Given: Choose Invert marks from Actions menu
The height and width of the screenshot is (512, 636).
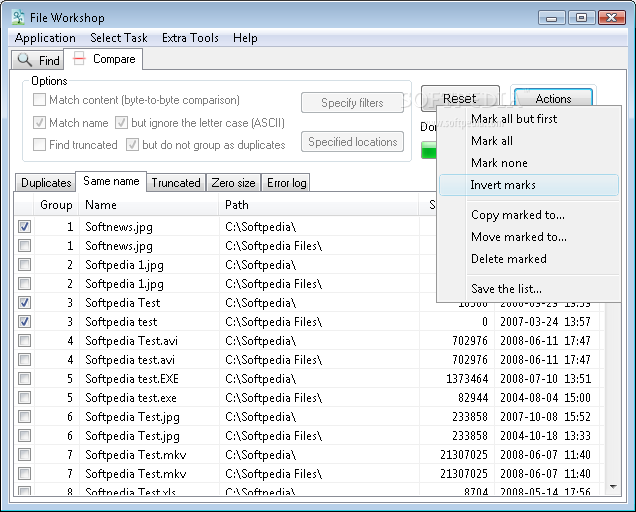Looking at the screenshot, I should pos(529,185).
